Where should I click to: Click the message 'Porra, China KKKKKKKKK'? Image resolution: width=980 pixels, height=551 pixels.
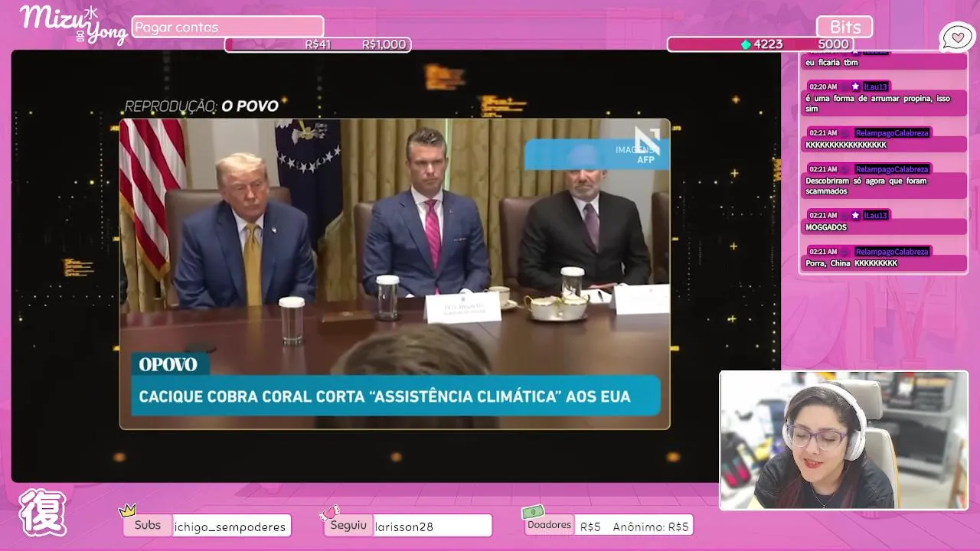tap(851, 263)
